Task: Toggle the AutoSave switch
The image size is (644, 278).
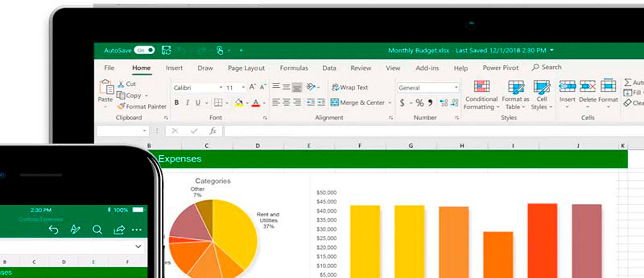Action: pos(144,50)
